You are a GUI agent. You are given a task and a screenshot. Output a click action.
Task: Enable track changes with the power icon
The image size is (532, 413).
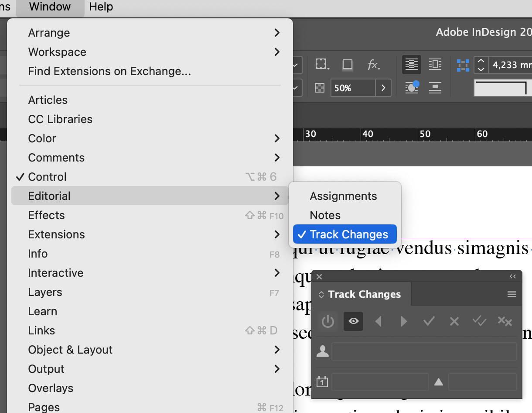(327, 321)
